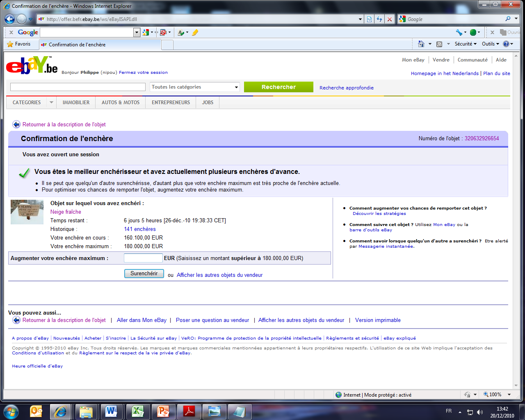
Task: Open Aide in the top navigation
Action: point(501,60)
